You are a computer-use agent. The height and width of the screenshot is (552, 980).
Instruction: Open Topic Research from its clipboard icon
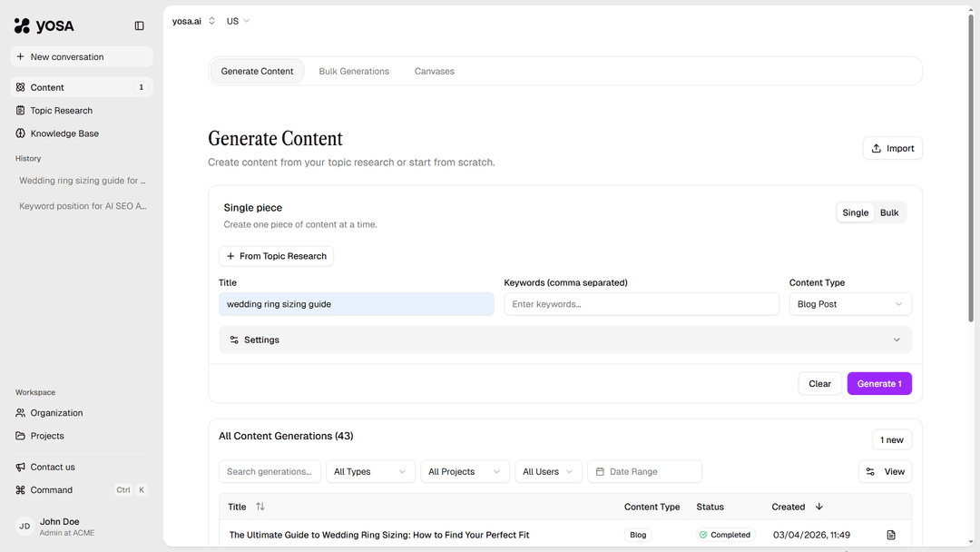(20, 110)
